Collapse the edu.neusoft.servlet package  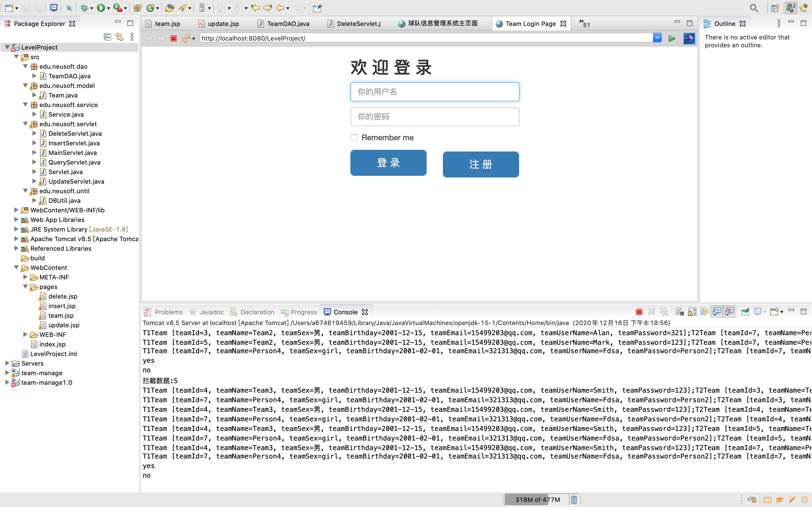pos(25,124)
